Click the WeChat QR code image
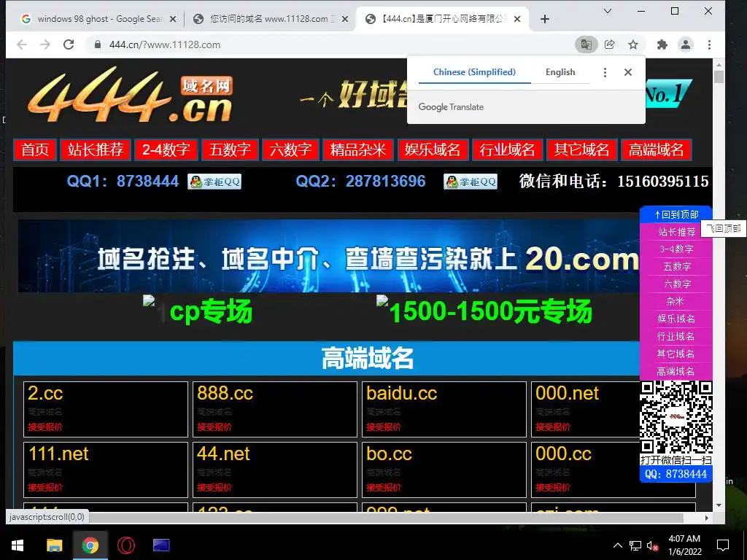Image resolution: width=747 pixels, height=560 pixels. click(676, 417)
